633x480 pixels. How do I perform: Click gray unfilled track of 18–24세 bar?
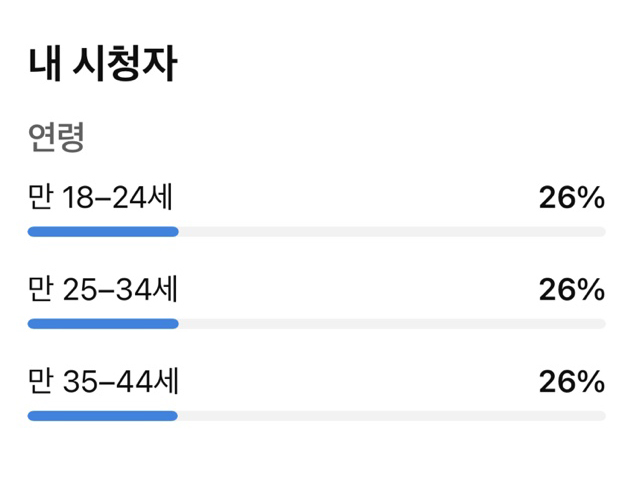coord(392,232)
